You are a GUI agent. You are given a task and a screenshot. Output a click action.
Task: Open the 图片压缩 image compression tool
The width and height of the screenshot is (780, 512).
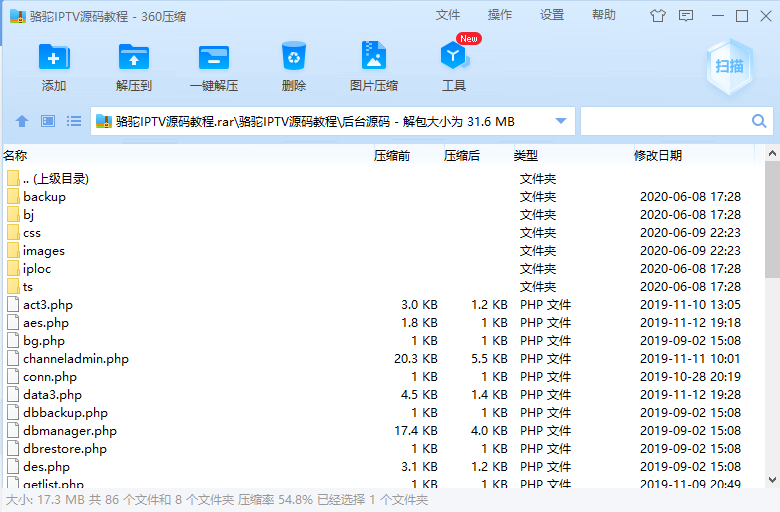click(x=374, y=55)
